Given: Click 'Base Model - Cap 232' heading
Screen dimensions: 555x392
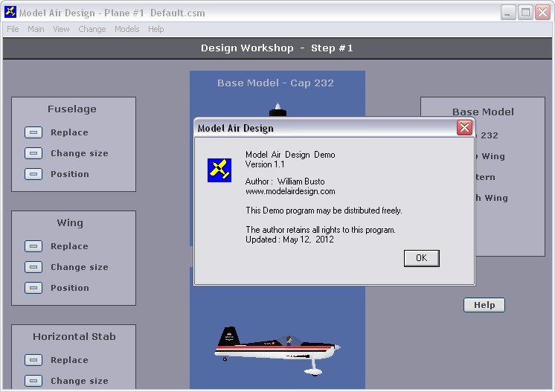Looking at the screenshot, I should tap(275, 83).
